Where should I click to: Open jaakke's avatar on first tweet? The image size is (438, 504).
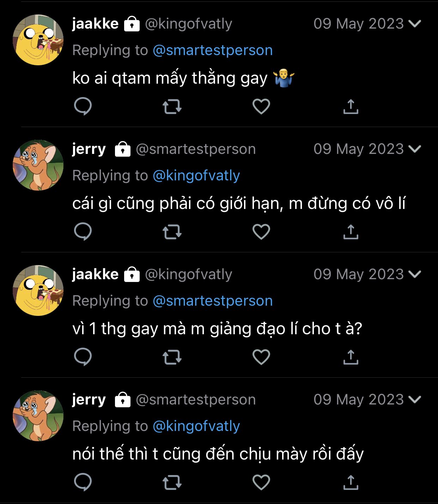(38, 40)
